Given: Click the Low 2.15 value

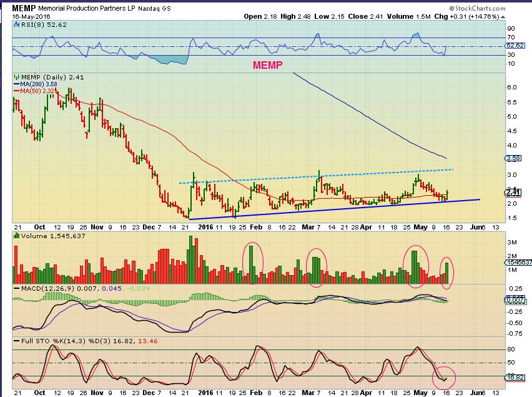Looking at the screenshot, I should 329,16.
